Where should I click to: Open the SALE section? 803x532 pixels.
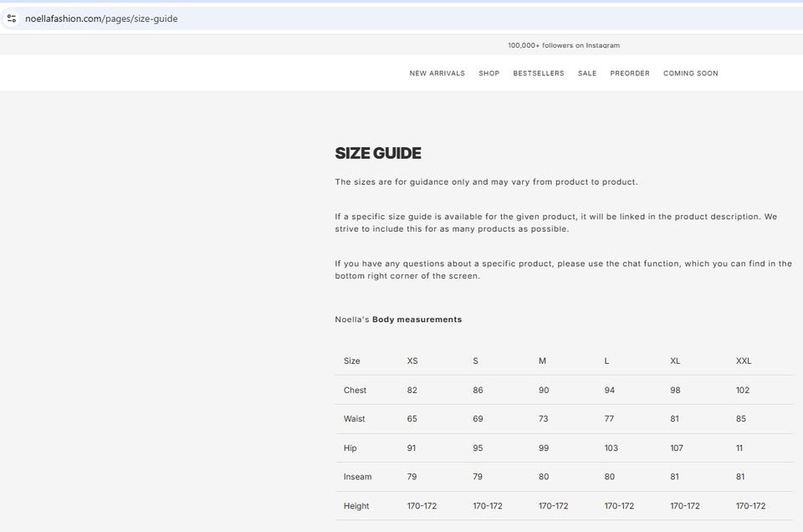pyautogui.click(x=587, y=74)
